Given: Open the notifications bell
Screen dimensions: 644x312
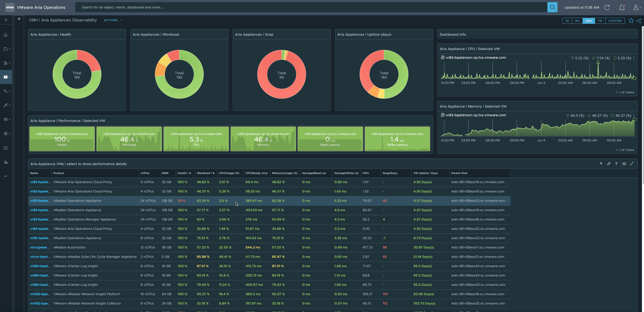Looking at the screenshot, I should pyautogui.click(x=622, y=7).
